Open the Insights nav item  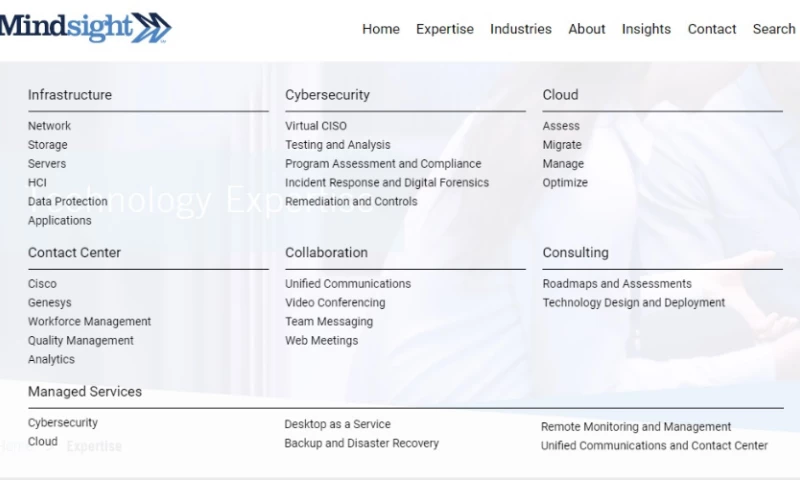tap(646, 29)
